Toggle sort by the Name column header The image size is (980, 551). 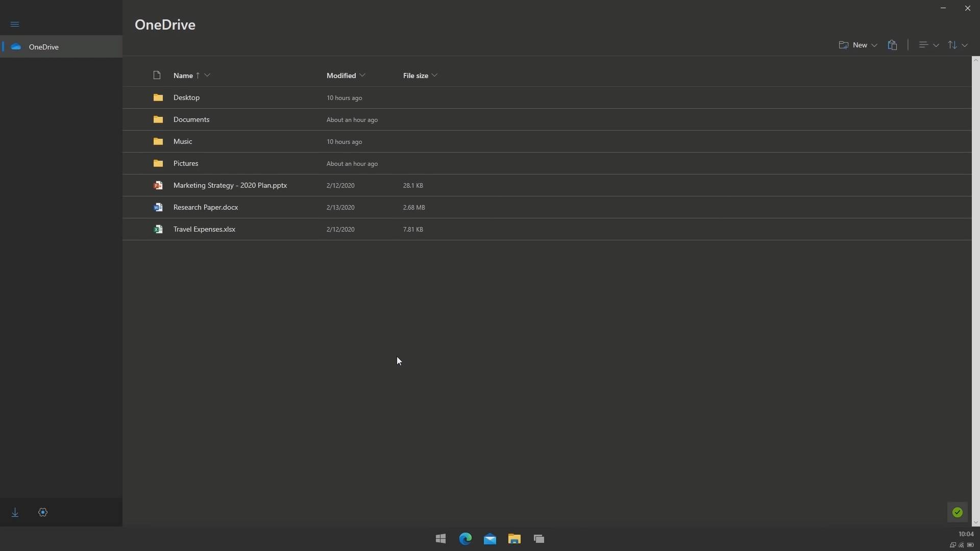(x=183, y=75)
